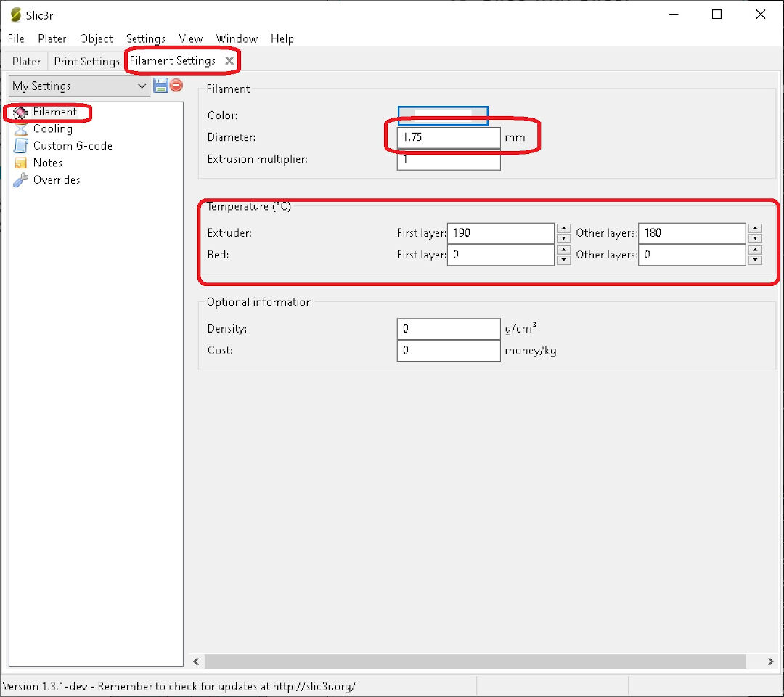Decrease Bed First layer temperature
The width and height of the screenshot is (784, 697).
(563, 260)
